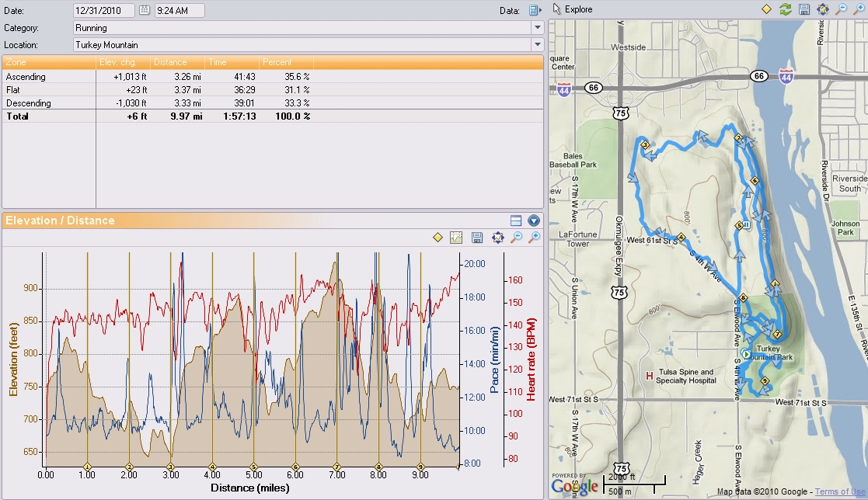The height and width of the screenshot is (500, 868).
Task: Select the Flat zone row
Action: pyautogui.click(x=272, y=89)
